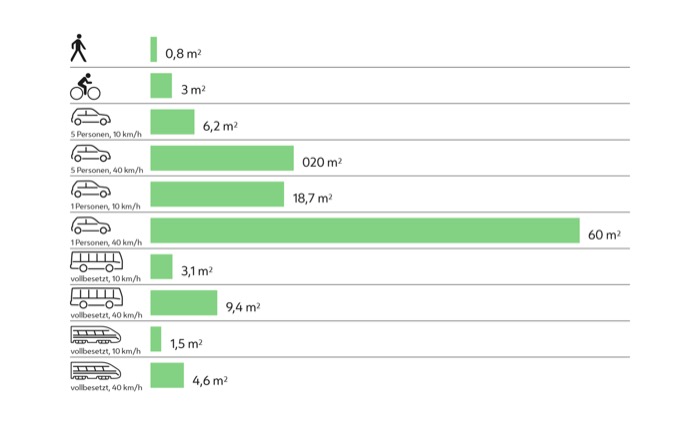Click train icon for vollbesetzt, 40 km/h
The height and width of the screenshot is (428, 700).
96,371
